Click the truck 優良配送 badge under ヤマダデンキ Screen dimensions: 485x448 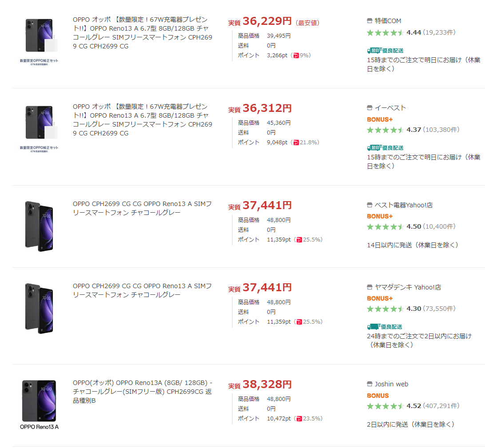(x=385, y=327)
